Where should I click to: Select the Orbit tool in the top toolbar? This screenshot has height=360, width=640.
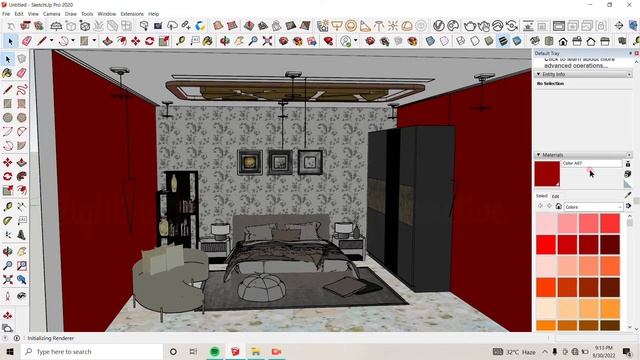224,41
